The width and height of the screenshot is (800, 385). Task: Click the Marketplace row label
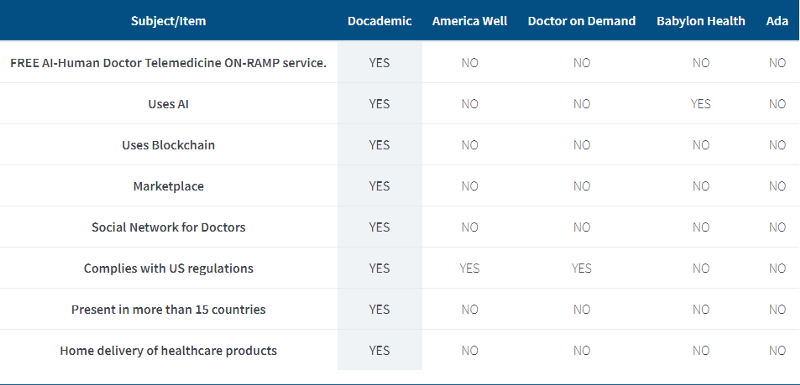168,187
